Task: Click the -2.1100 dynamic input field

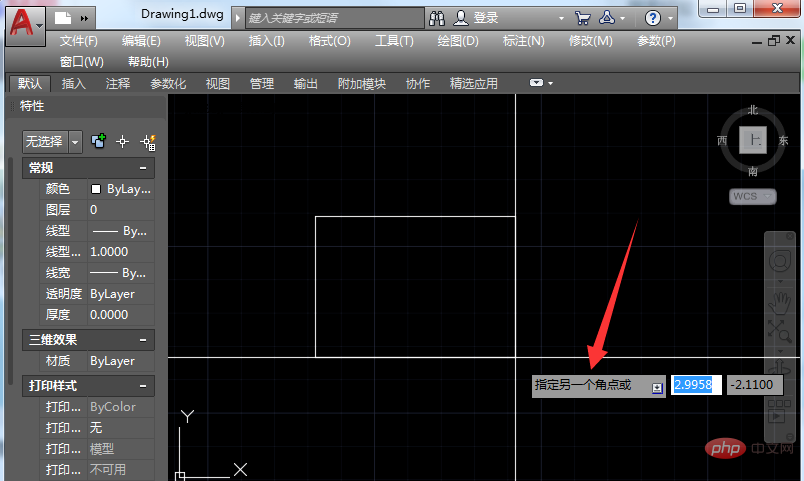Action: click(755, 385)
